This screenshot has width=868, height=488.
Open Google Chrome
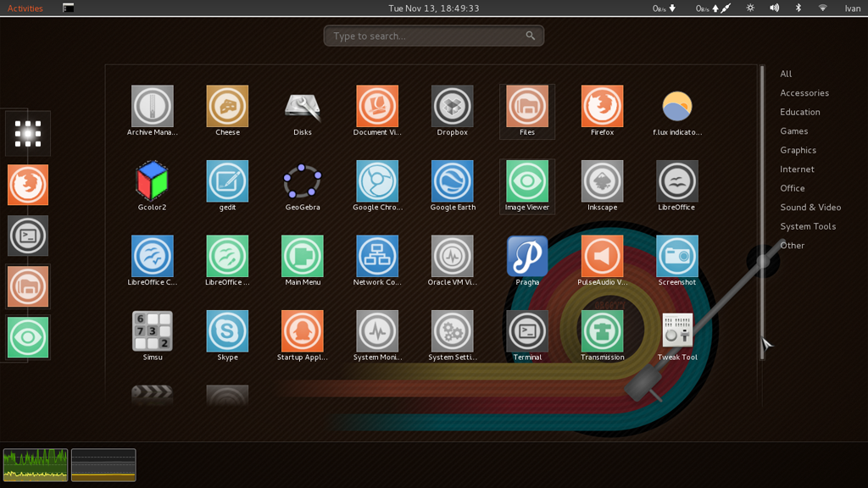tap(377, 186)
